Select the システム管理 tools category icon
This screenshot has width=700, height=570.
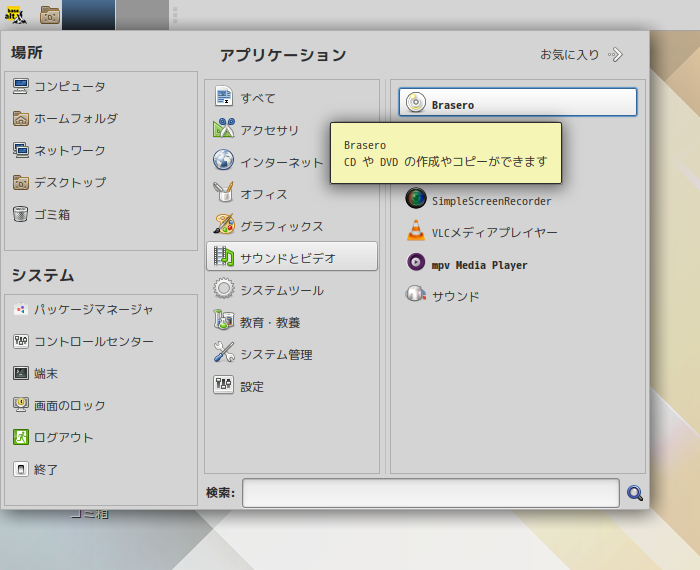pyautogui.click(x=223, y=353)
